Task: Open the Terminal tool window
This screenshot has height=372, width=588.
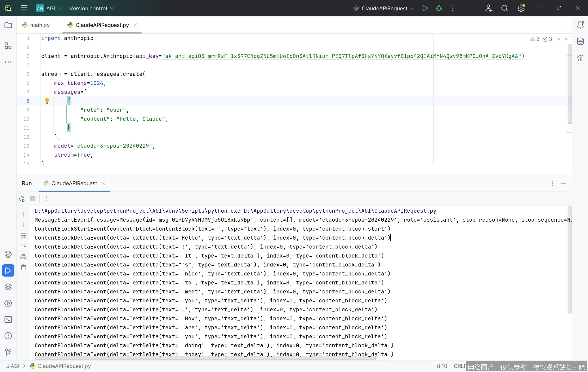Action: tap(8, 320)
